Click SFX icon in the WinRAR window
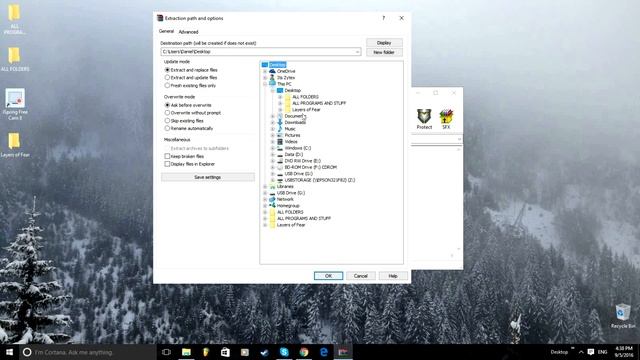640x360 pixels. pyautogui.click(x=446, y=119)
